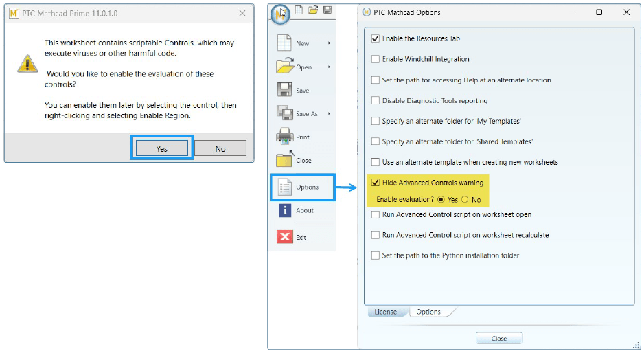Click the Save disk icon in menu
Image resolution: width=644 pixels, height=353 pixels.
pos(284,90)
